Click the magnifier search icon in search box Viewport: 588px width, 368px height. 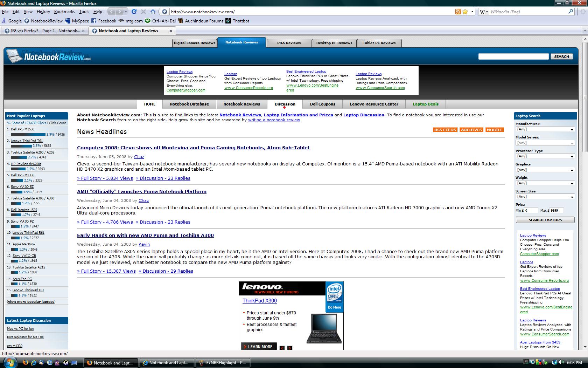(570, 12)
